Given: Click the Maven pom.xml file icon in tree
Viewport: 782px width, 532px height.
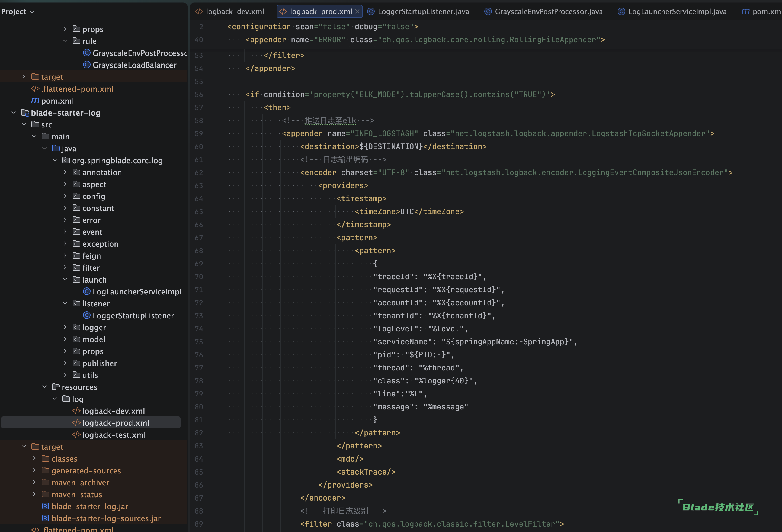Looking at the screenshot, I should pos(35,101).
